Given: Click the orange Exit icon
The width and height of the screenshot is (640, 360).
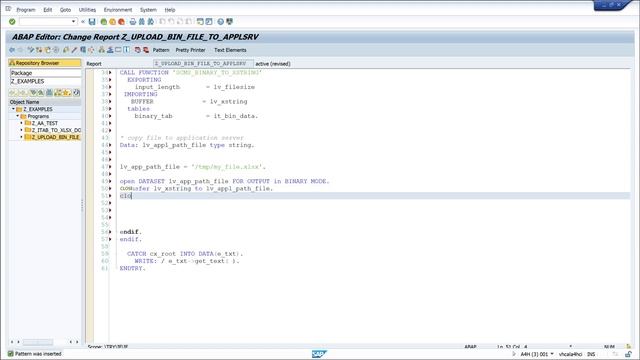Looking at the screenshot, I should (112, 22).
